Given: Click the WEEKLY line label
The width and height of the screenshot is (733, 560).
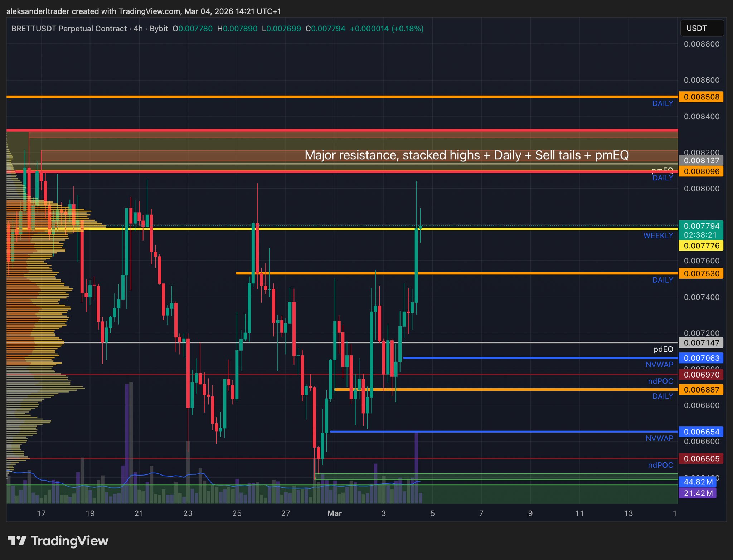Looking at the screenshot, I should [658, 235].
